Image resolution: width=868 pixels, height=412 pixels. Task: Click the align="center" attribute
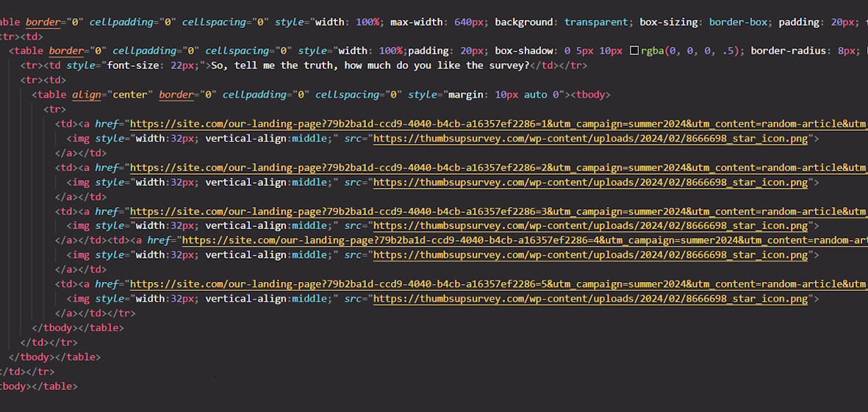(x=112, y=95)
